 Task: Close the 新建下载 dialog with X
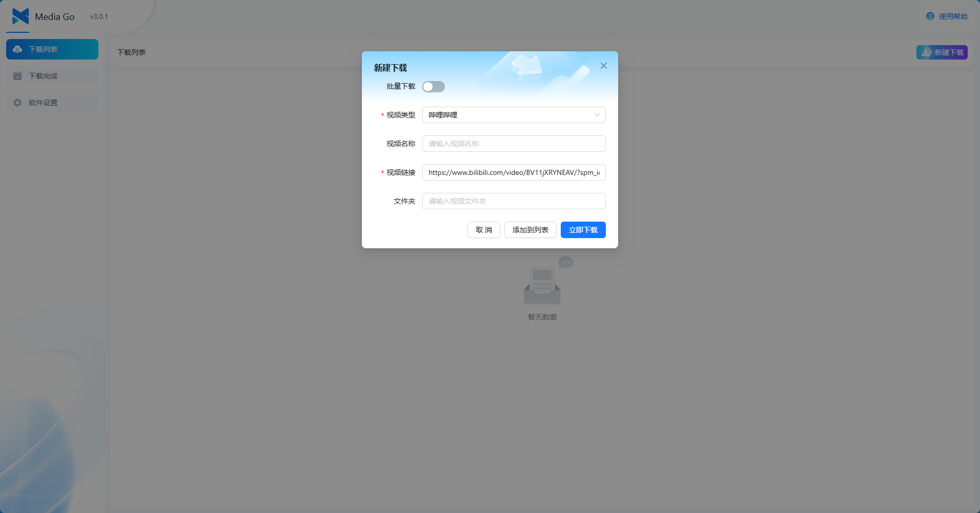point(604,66)
